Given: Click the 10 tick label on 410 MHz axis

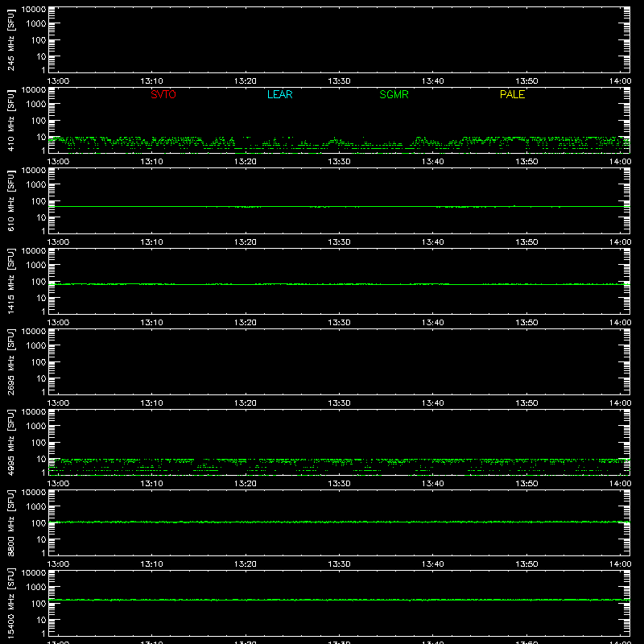Looking at the screenshot, I should click(42, 137).
